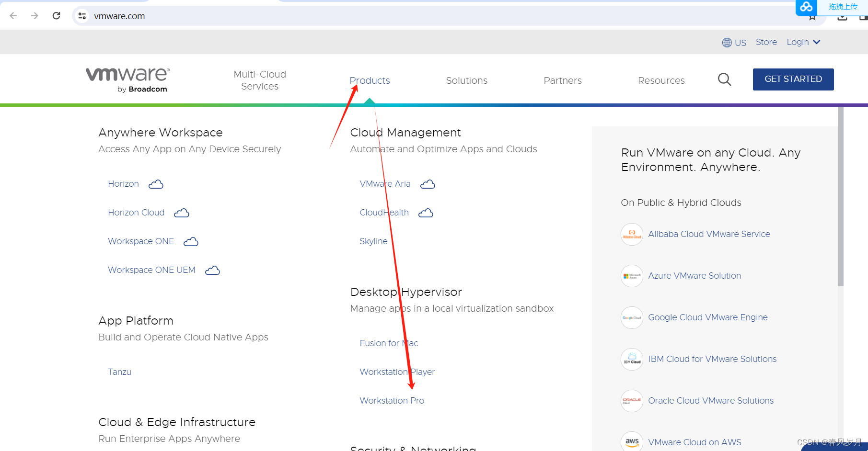The image size is (868, 451).
Task: Click the Cloud Management heading
Action: [x=405, y=133]
